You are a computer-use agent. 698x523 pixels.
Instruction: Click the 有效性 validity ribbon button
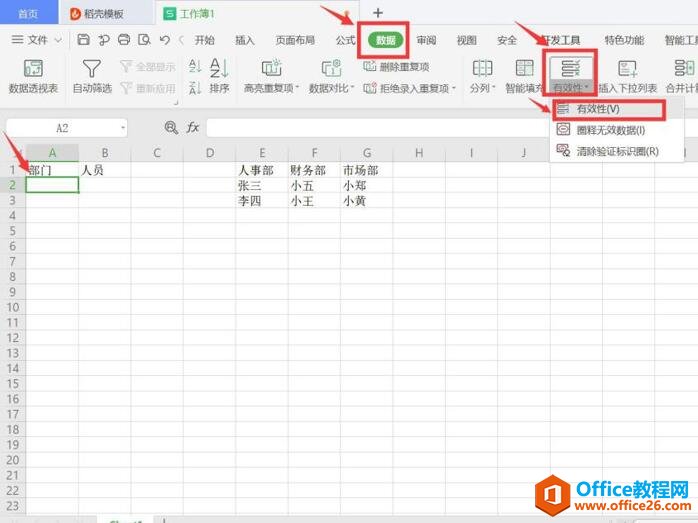click(x=570, y=76)
